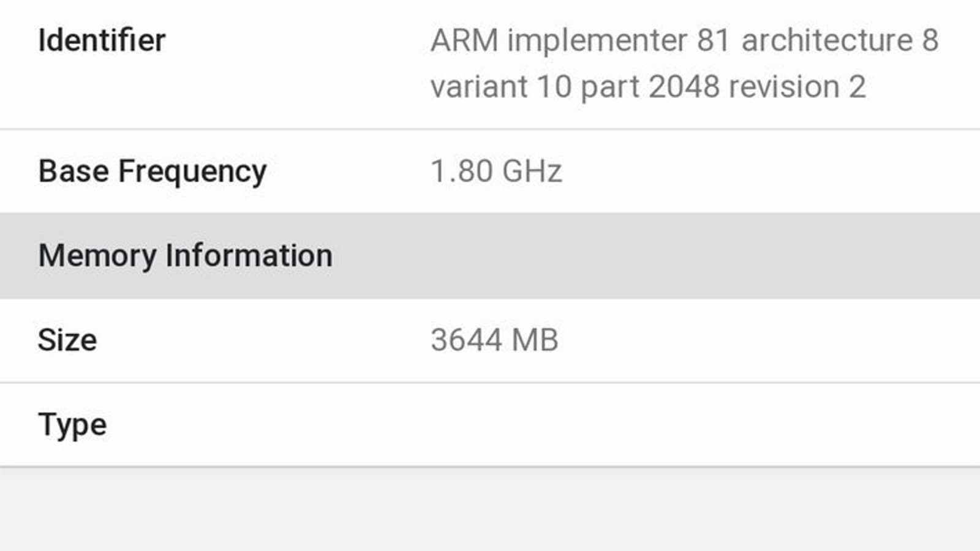Click the 'variant 10 part 2048 revision 2' line
The height and width of the screenshot is (551, 980).
click(648, 87)
